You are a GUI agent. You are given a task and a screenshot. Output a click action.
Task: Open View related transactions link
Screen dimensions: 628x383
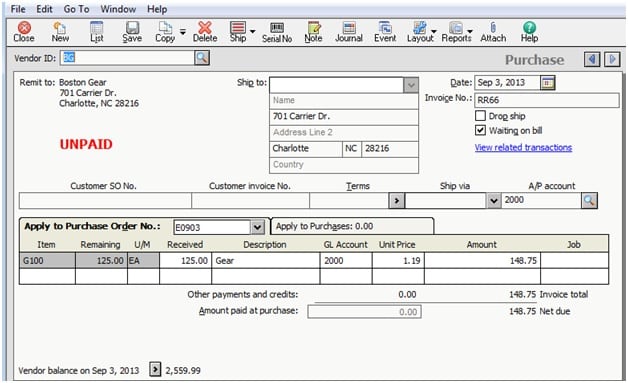[x=523, y=147]
